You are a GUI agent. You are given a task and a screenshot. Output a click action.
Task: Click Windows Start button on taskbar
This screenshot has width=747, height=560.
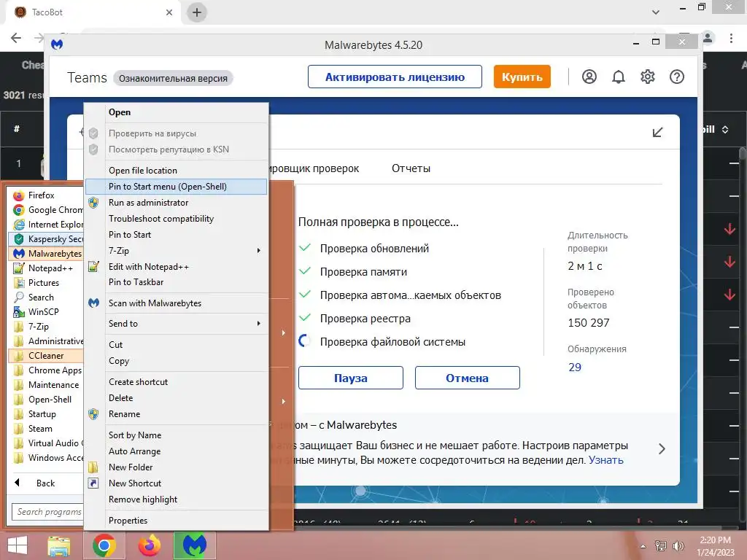click(x=18, y=545)
